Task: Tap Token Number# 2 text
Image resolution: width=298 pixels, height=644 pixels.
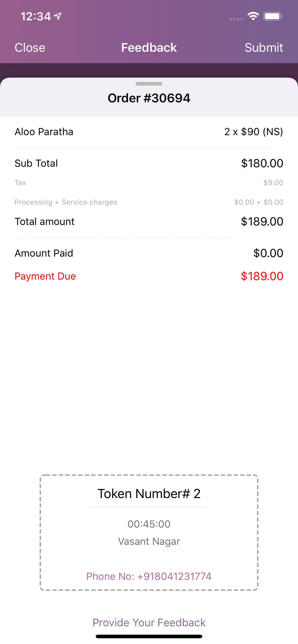Action: tap(149, 494)
